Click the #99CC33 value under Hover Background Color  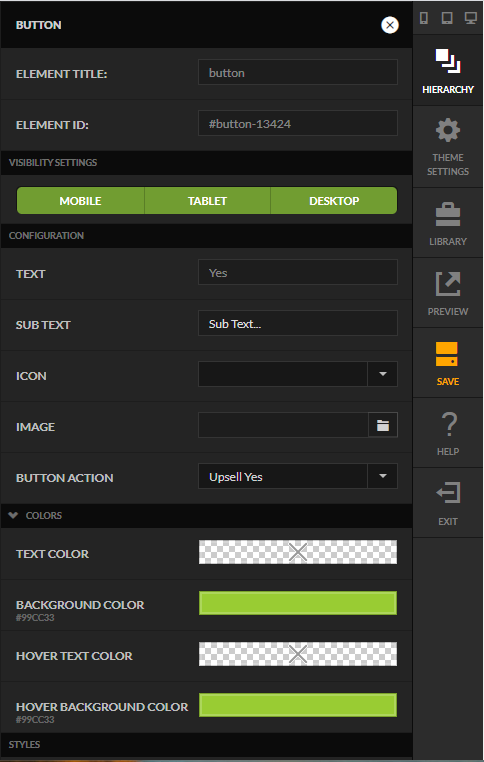(35, 720)
